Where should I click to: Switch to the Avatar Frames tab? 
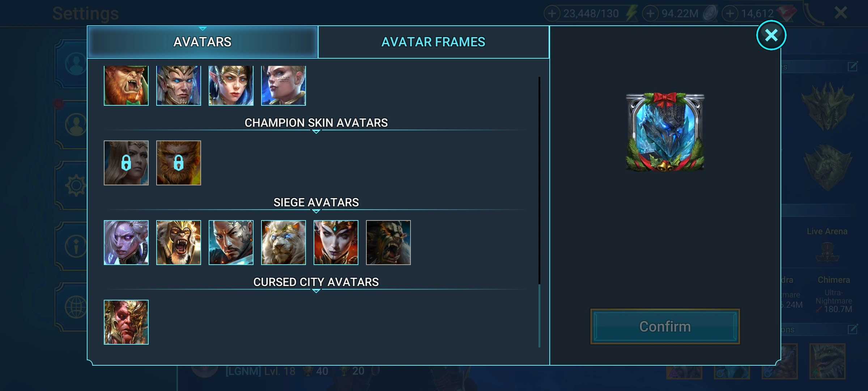click(x=433, y=42)
